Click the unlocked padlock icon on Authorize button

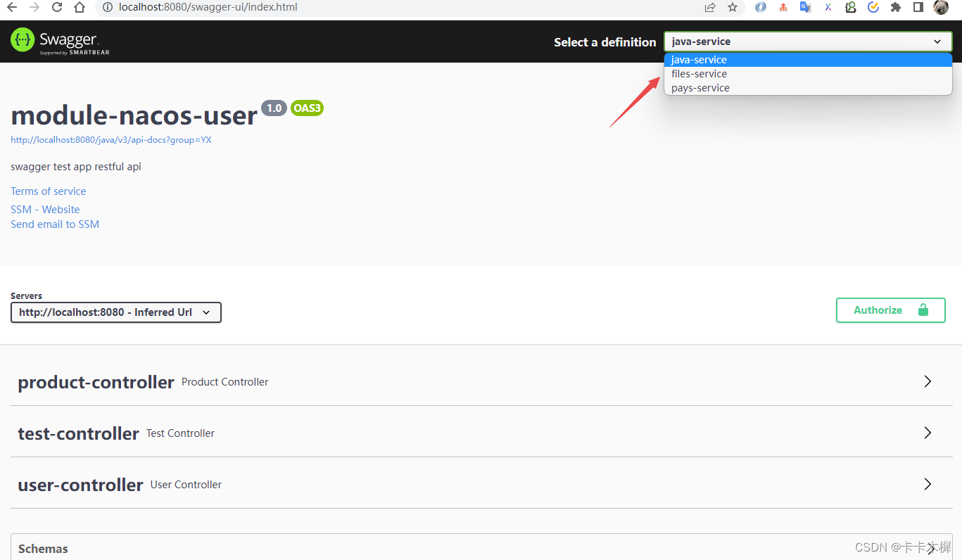coord(922,310)
